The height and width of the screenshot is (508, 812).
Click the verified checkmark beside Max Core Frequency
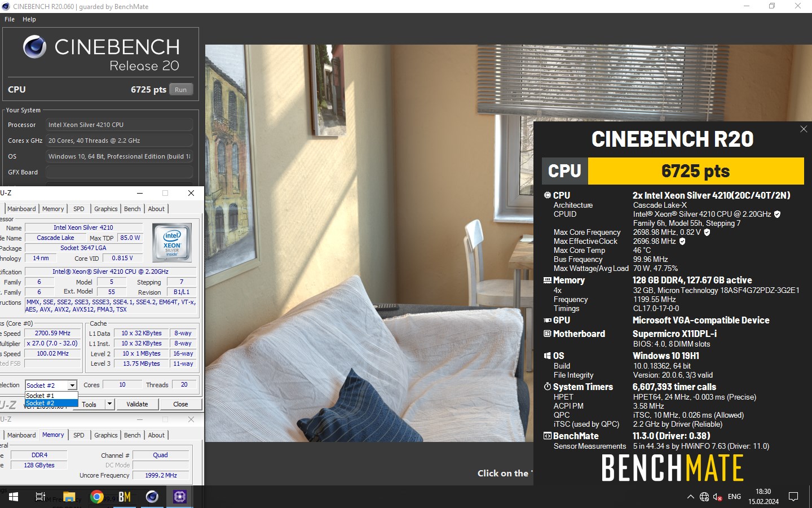tap(707, 232)
